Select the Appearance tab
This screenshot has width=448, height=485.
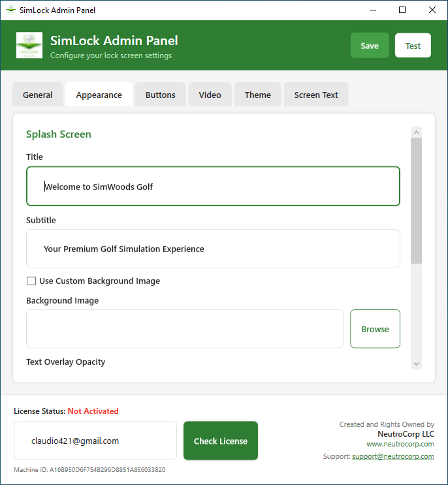click(99, 95)
